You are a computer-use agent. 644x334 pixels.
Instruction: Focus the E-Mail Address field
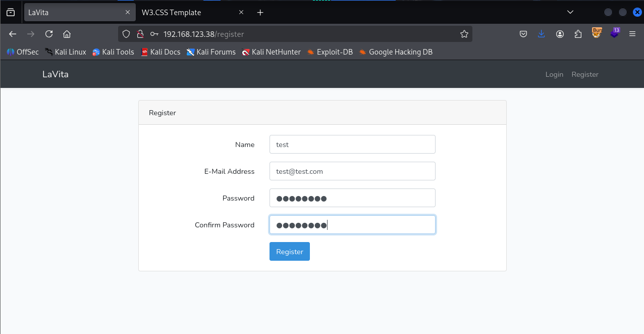[x=352, y=171]
